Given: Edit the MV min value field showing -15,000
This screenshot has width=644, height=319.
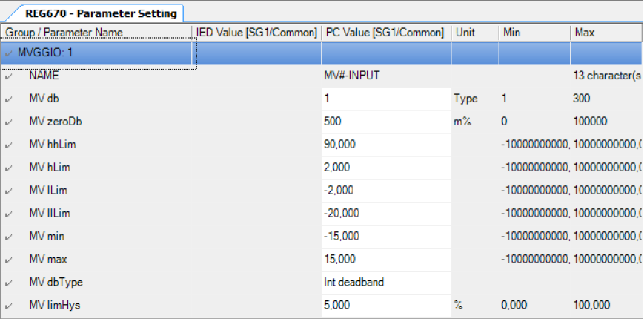Looking at the screenshot, I should (x=386, y=237).
